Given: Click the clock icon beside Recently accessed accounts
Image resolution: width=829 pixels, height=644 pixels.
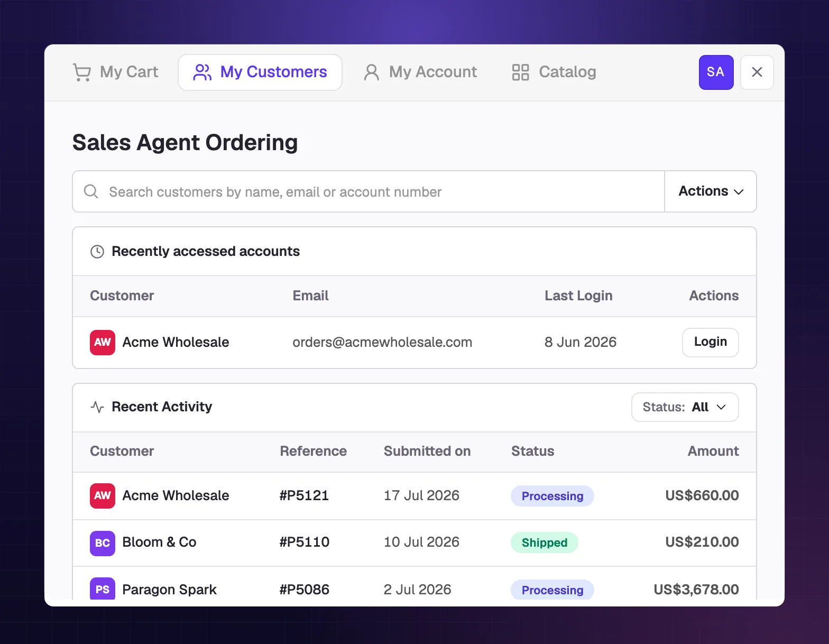Looking at the screenshot, I should 97,252.
